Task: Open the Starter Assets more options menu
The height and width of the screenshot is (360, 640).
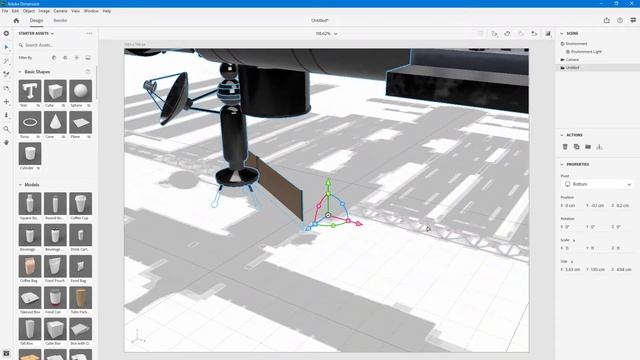Action: [x=89, y=33]
